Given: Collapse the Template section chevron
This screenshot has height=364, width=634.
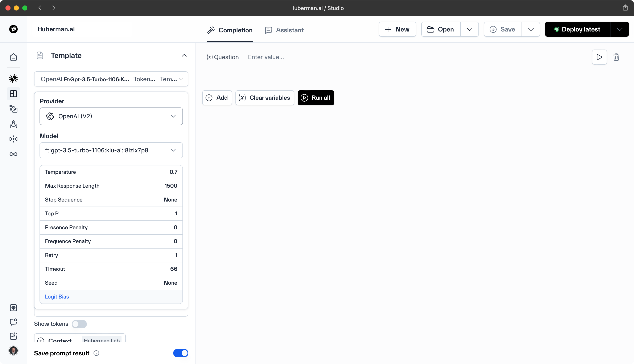Looking at the screenshot, I should tap(184, 55).
